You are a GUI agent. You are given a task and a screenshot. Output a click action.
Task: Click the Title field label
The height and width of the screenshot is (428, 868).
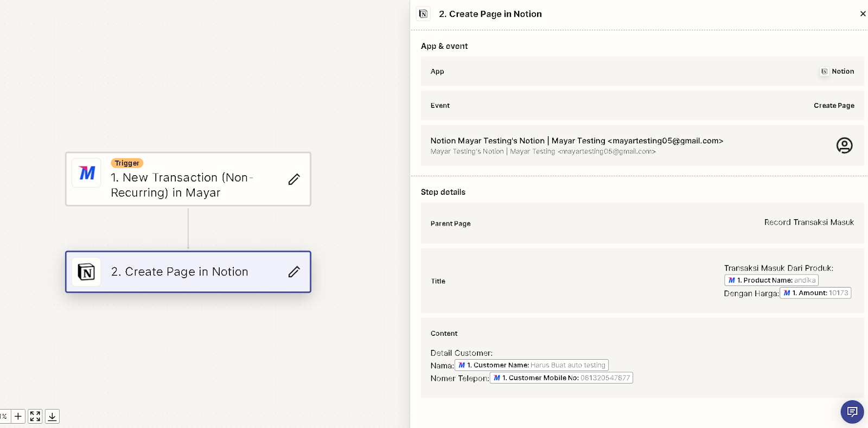(438, 281)
